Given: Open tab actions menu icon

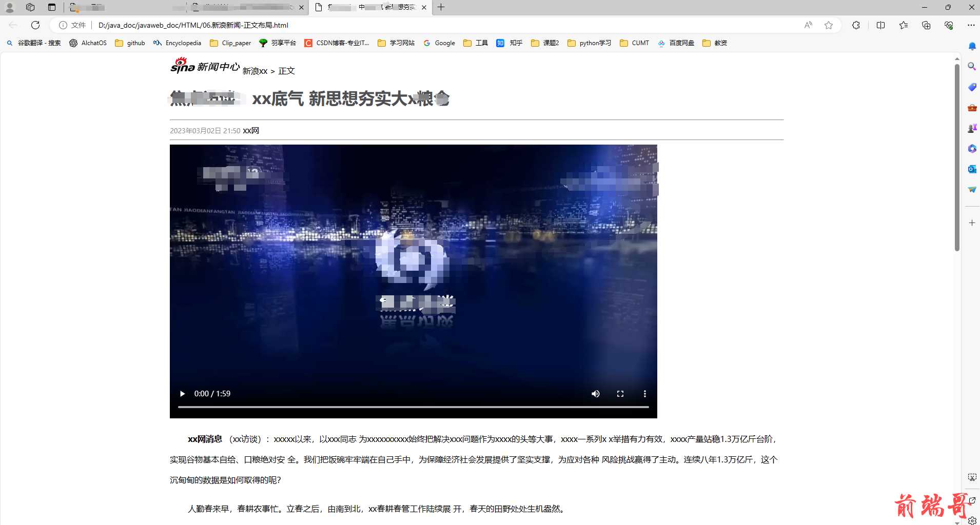Looking at the screenshot, I should [52, 7].
